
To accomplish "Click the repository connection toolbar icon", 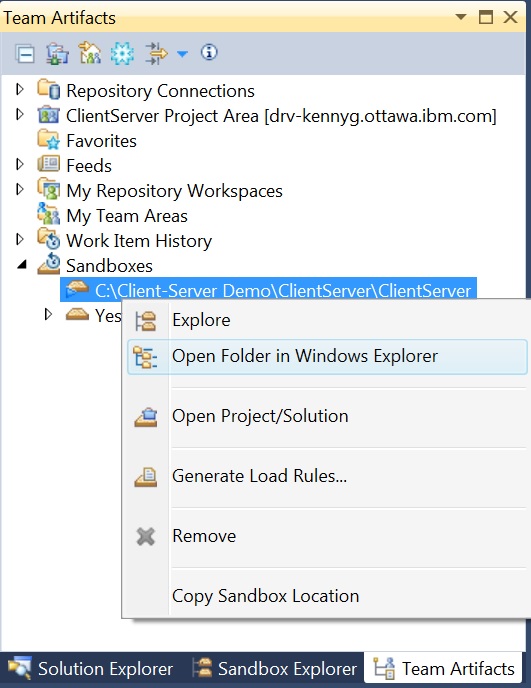I will click(x=57, y=54).
